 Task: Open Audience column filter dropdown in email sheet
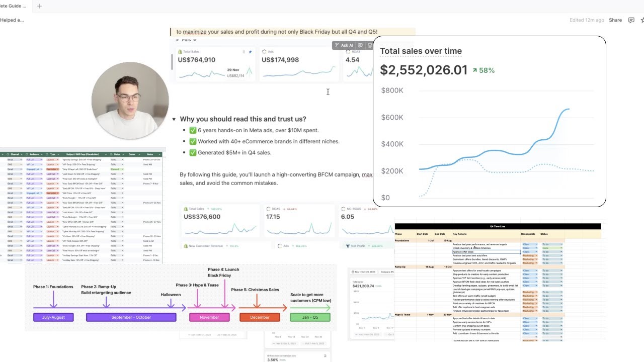(42, 154)
